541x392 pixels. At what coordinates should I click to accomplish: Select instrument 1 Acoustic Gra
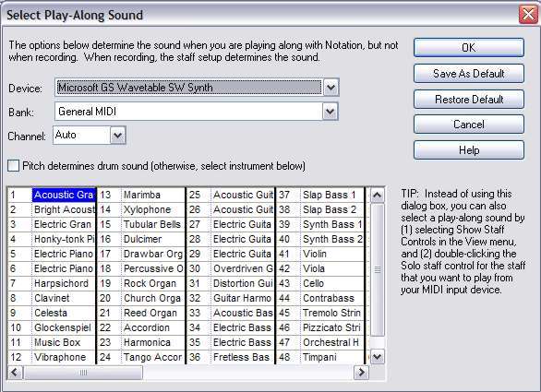coord(64,195)
